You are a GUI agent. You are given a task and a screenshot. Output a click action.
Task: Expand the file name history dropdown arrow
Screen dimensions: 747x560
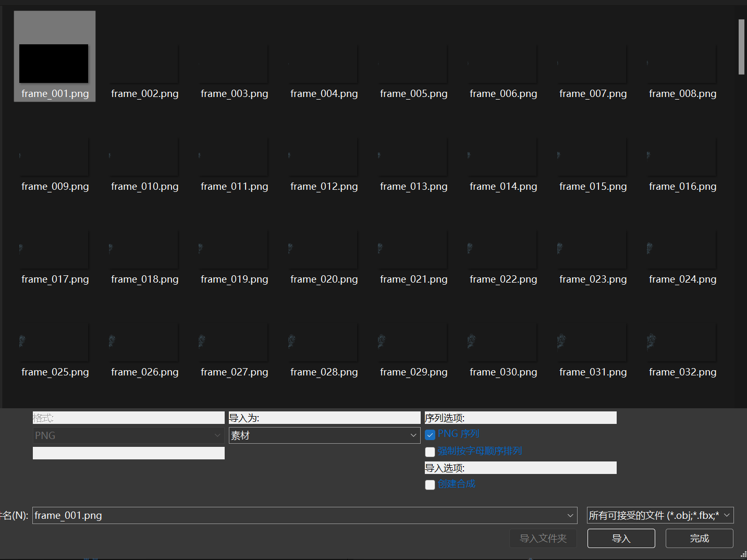570,516
